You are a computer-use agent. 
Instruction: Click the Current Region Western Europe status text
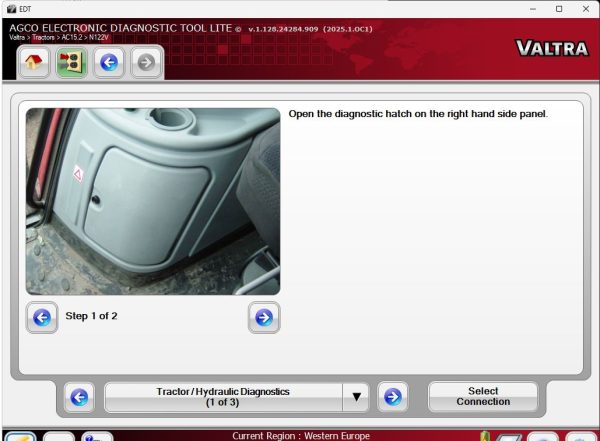(301, 436)
